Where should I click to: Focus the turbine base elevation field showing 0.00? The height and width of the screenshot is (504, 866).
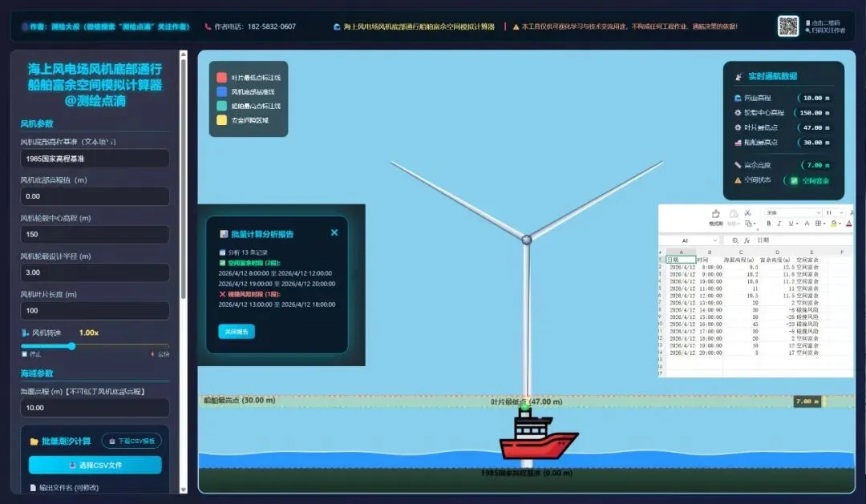click(95, 196)
